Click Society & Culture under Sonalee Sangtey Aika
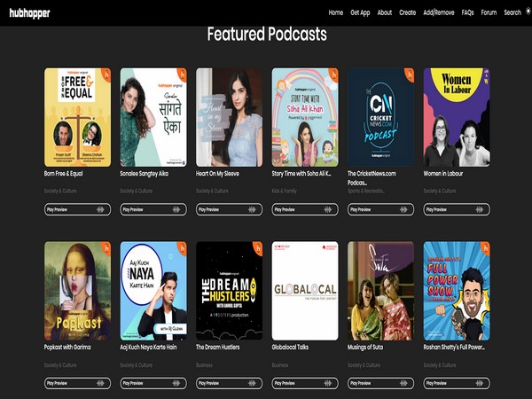This screenshot has width=532, height=399. (x=137, y=191)
